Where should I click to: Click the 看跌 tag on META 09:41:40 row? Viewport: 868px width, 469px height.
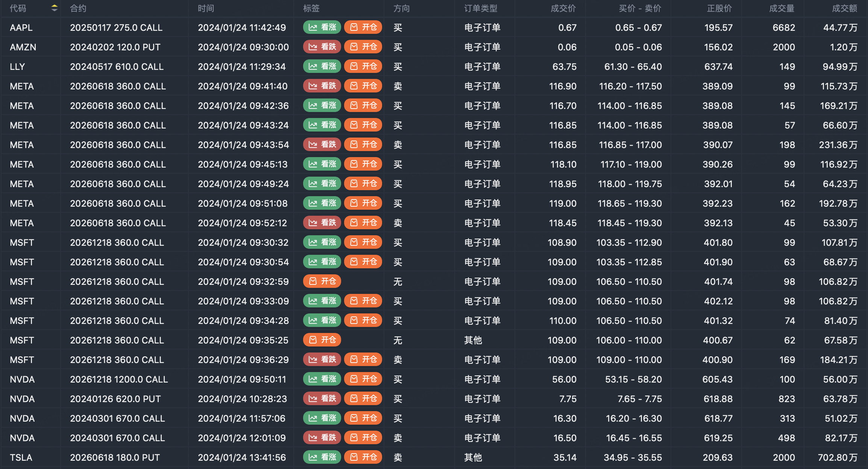[x=322, y=86]
